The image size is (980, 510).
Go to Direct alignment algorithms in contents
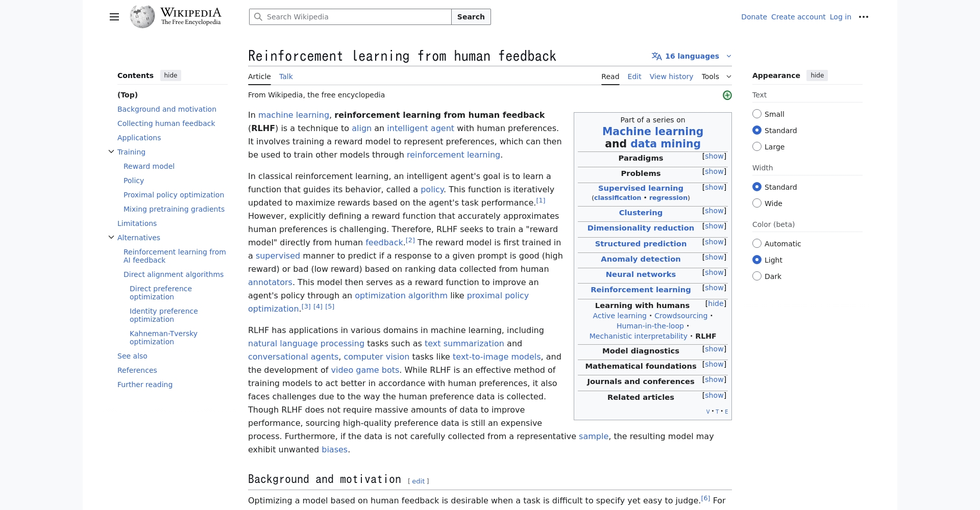[x=174, y=274]
